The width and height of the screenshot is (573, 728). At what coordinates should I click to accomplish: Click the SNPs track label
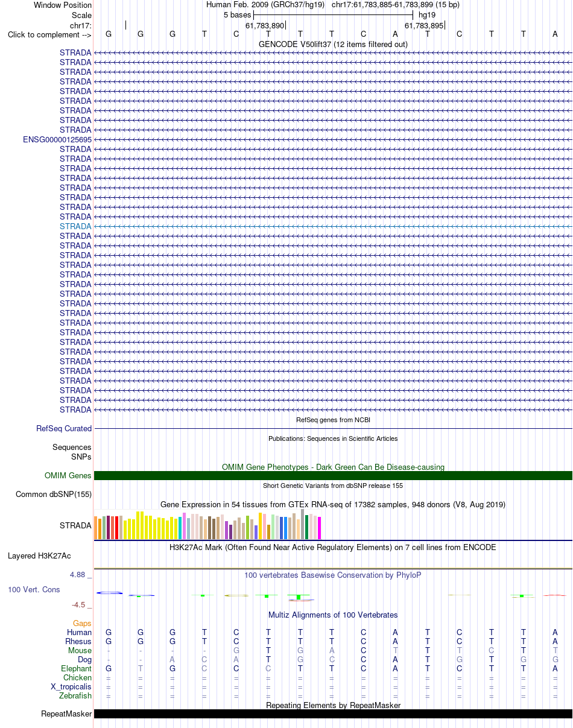[80, 457]
